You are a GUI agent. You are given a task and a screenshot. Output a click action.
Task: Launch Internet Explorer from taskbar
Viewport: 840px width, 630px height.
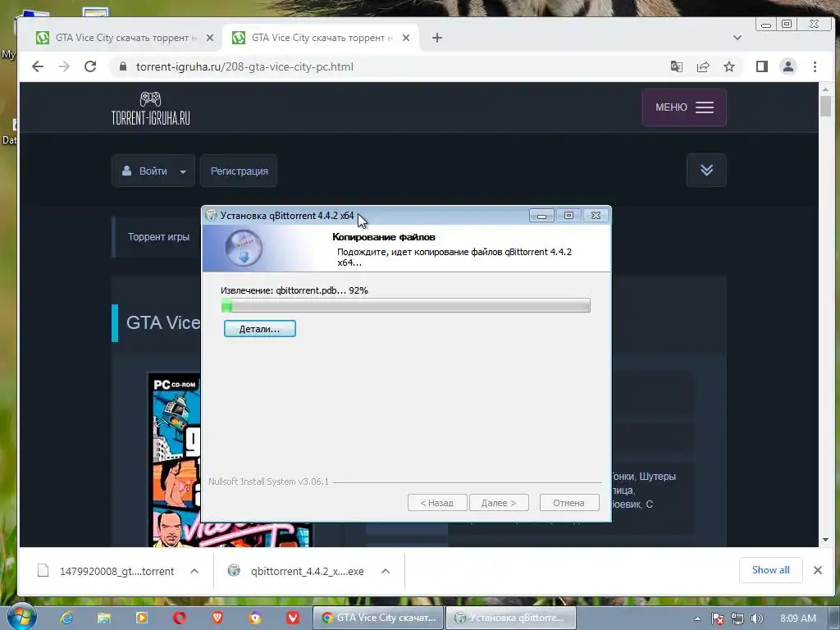pyautogui.click(x=66, y=618)
